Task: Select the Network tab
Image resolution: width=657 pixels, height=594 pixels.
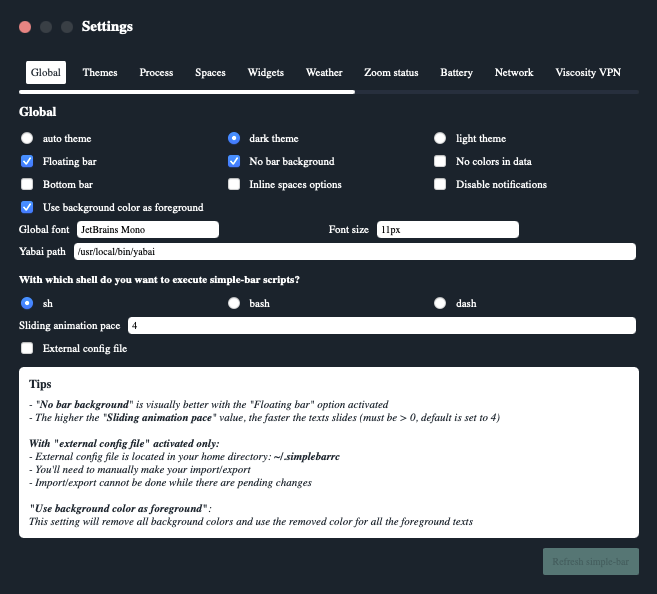Action: pos(514,72)
